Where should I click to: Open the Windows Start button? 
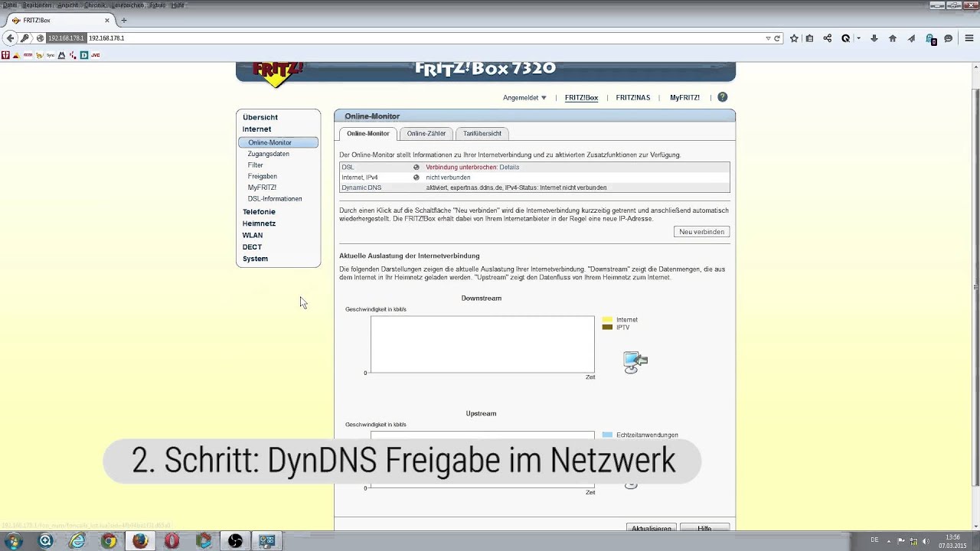(x=14, y=541)
